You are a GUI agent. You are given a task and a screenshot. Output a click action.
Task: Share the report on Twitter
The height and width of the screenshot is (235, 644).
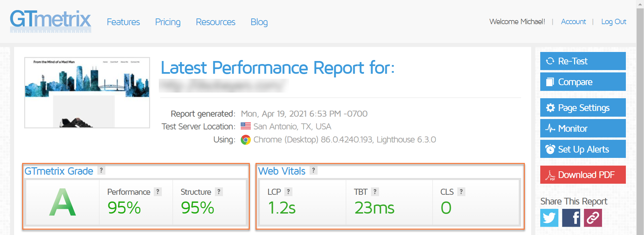pos(549,218)
